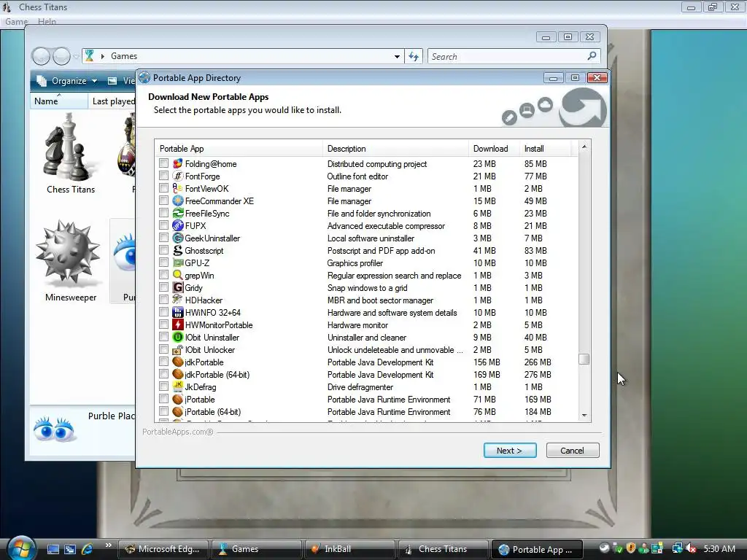Click the Show Desktop quick launch icon

click(53, 549)
